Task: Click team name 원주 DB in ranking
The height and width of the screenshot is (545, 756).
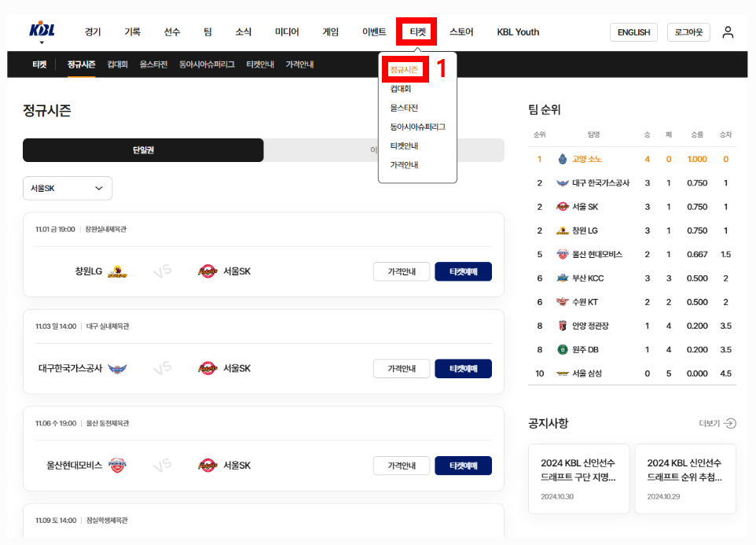Action: (x=585, y=350)
